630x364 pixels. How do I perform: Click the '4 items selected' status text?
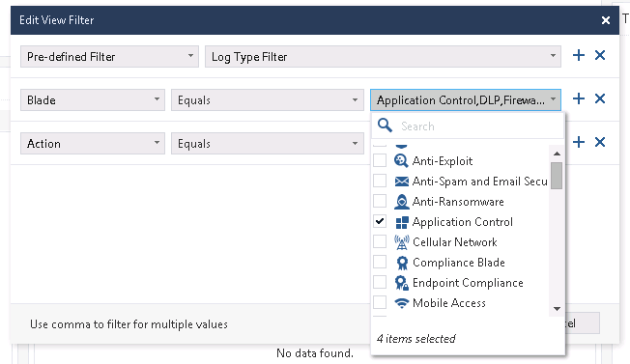(x=415, y=339)
